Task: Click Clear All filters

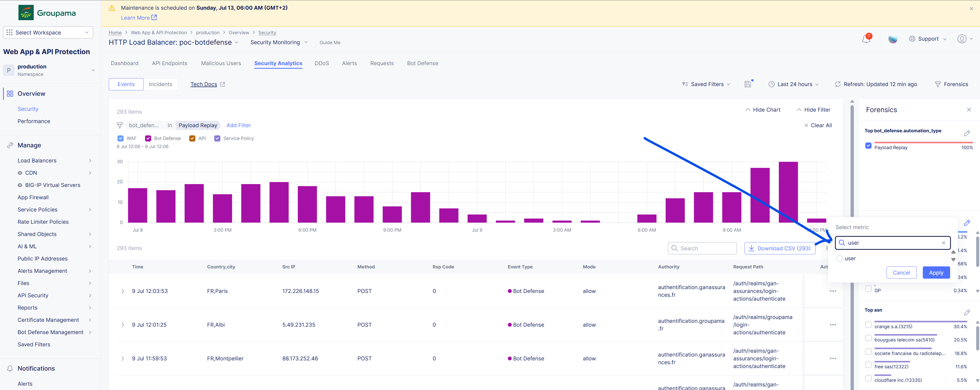Action: click(x=818, y=125)
